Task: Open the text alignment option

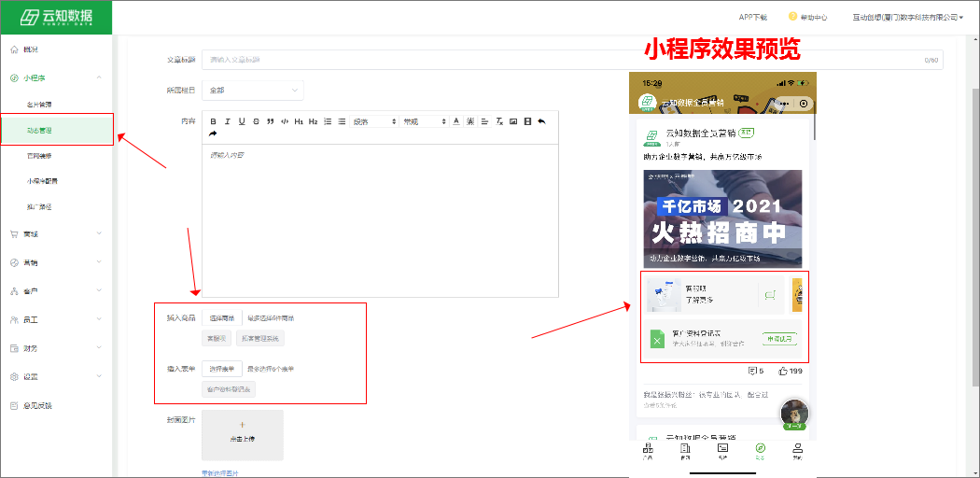Action: coord(485,121)
